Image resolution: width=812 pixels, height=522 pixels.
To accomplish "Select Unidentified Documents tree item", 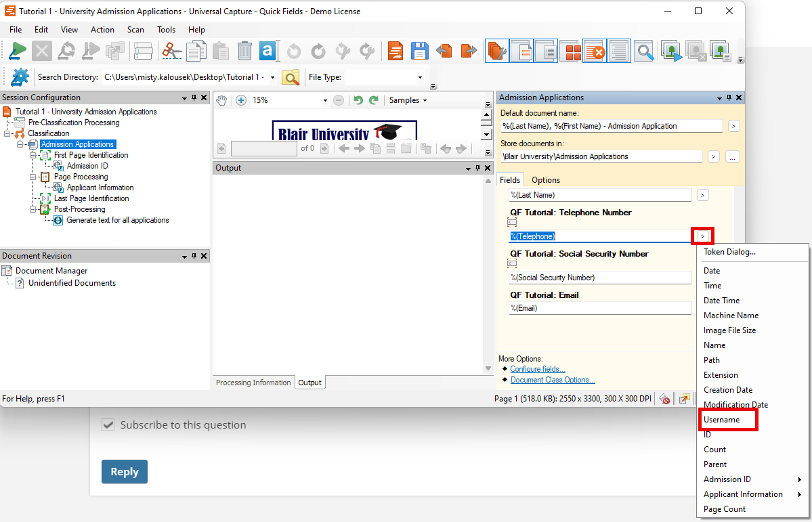I will [72, 283].
